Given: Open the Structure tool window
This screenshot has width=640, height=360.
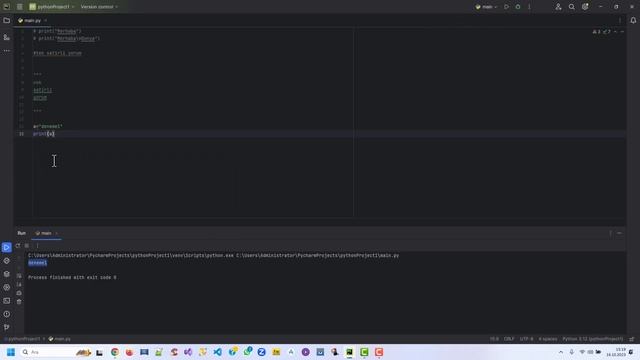Looking at the screenshot, I should pos(7,37).
